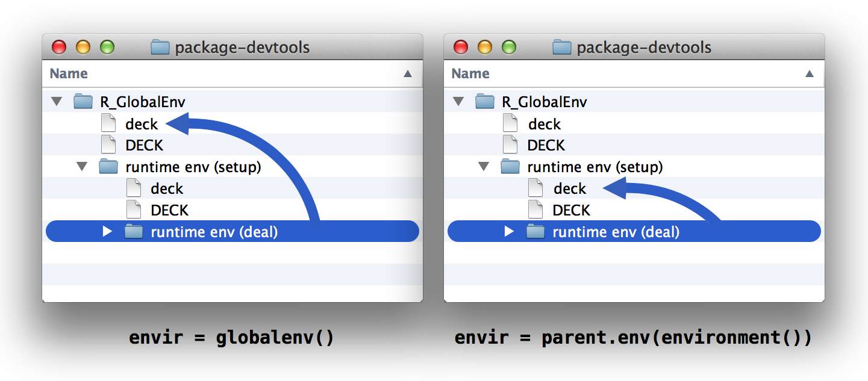Sort by Name column in left window
Viewport: 868px width, 381px height.
click(x=69, y=73)
